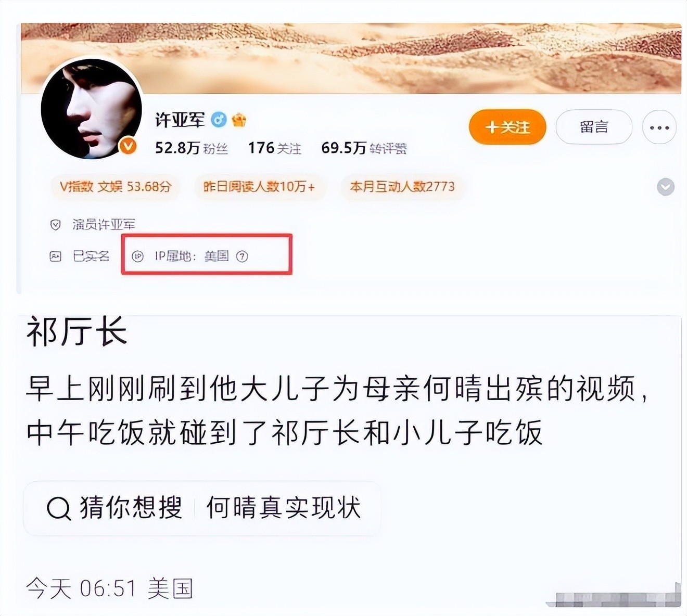Open the 留言 message button
687x616 pixels.
coord(594,127)
